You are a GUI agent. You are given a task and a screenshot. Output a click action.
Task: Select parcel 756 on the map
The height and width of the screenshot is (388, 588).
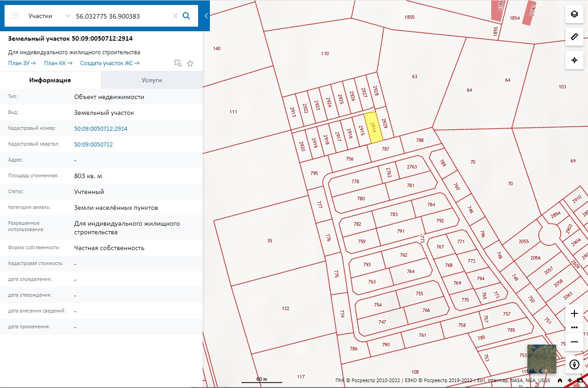click(350, 159)
